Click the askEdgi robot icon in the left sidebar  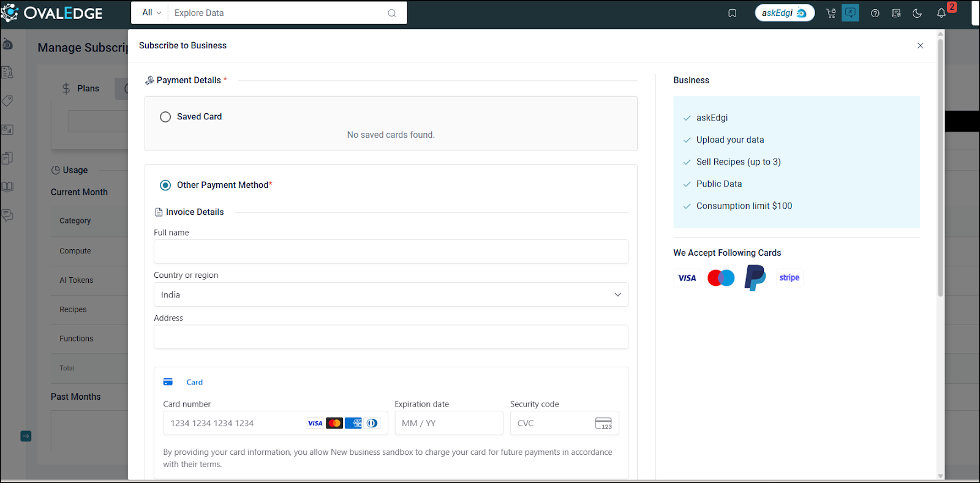(x=7, y=44)
